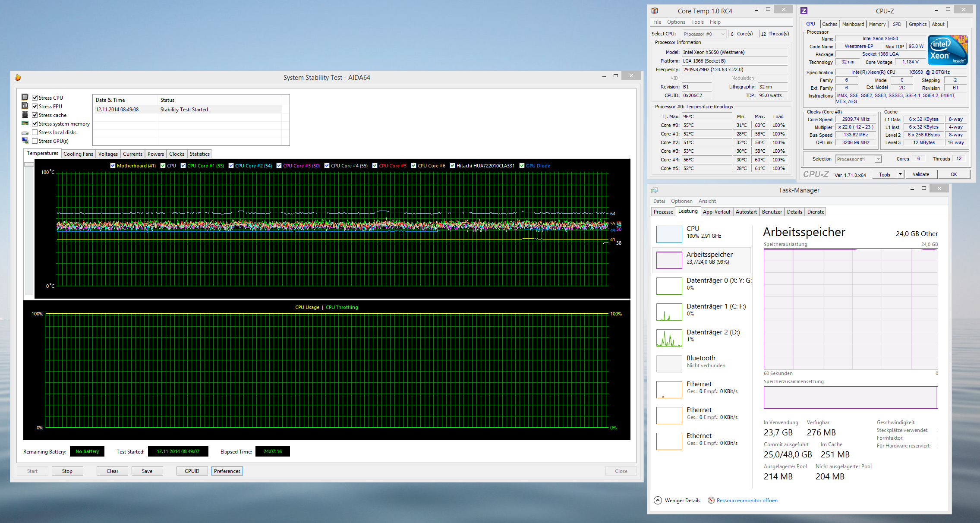Click the Task-Manager title bar icon
980x523 pixels.
coord(655,190)
